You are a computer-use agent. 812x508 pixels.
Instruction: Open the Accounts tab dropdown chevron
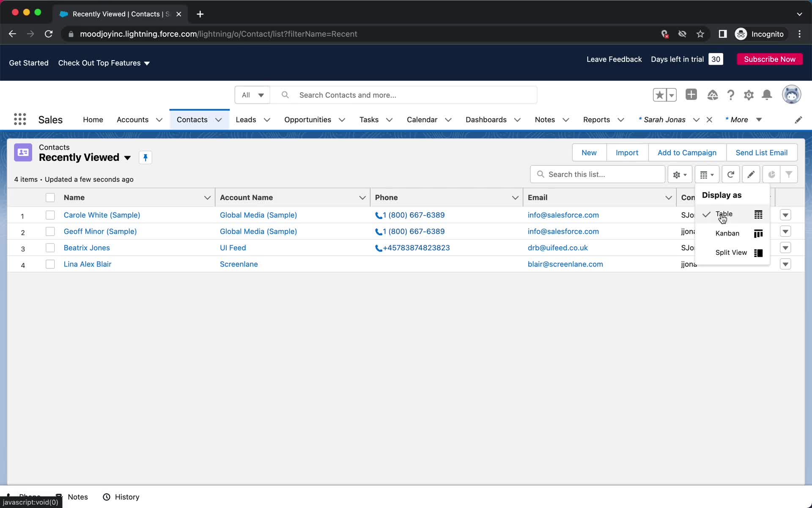tap(159, 120)
